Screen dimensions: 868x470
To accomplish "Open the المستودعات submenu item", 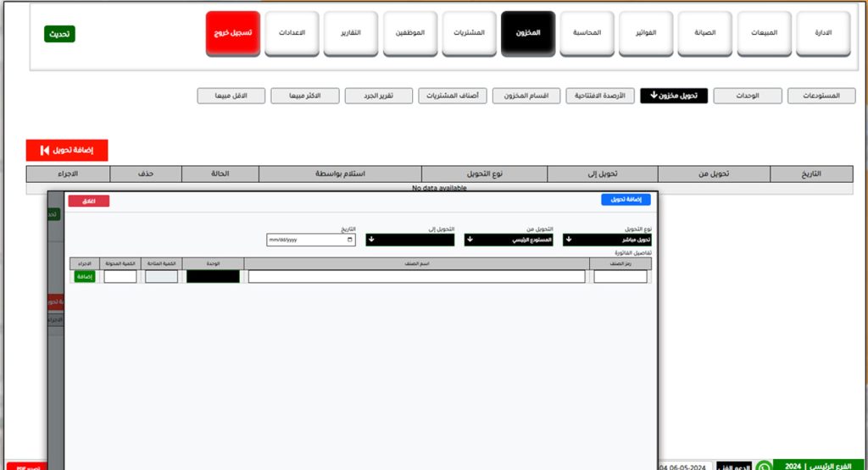I will [821, 96].
